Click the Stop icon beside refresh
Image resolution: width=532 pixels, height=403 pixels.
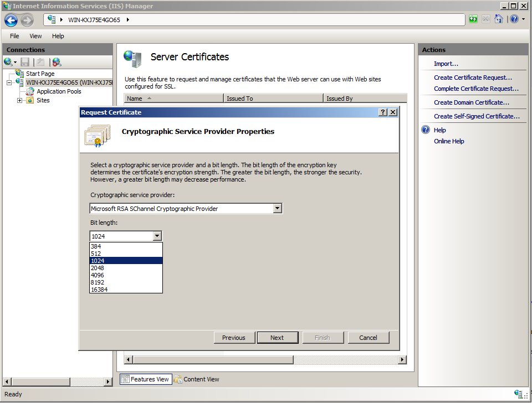(486, 19)
